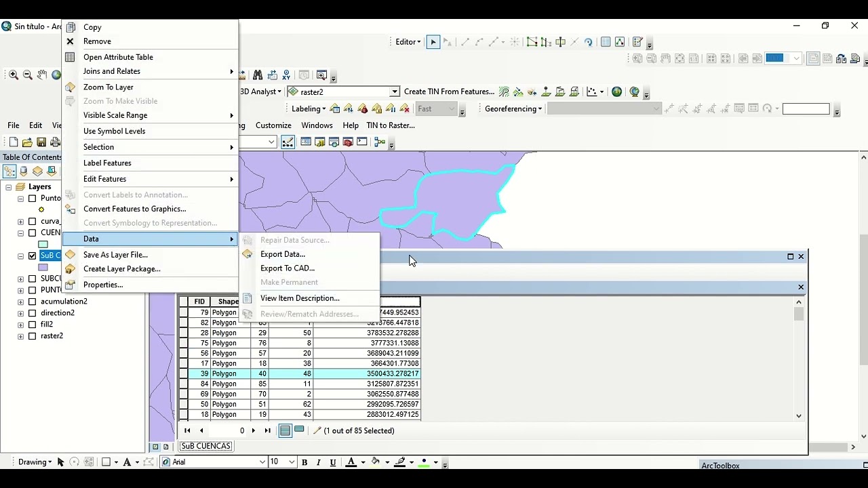This screenshot has width=868, height=488.
Task: Click the Label Manager icon
Action: [x=334, y=108]
